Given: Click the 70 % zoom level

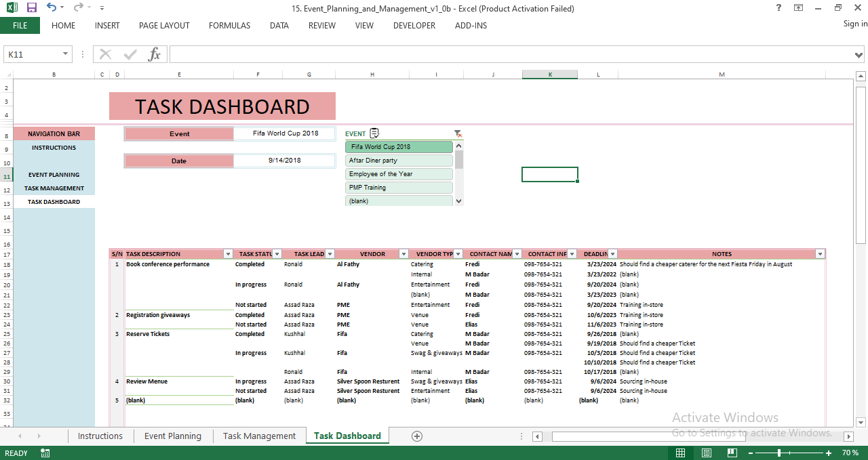Looking at the screenshot, I should pos(850,453).
